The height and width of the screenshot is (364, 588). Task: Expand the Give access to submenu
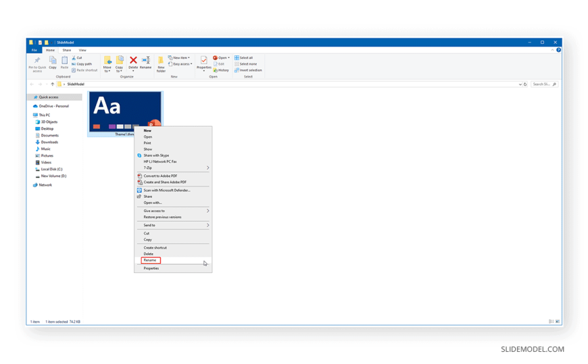pyautogui.click(x=173, y=211)
